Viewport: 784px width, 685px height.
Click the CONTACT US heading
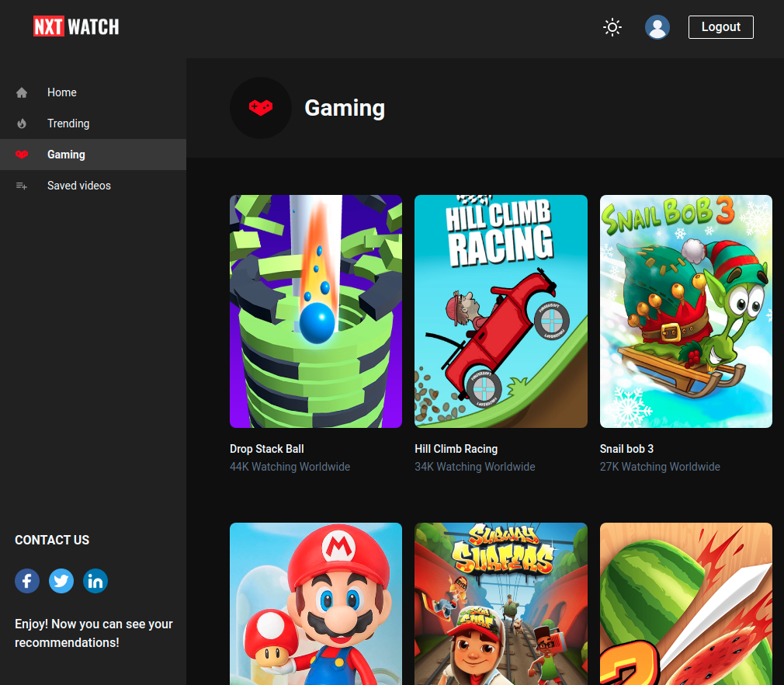pos(52,540)
